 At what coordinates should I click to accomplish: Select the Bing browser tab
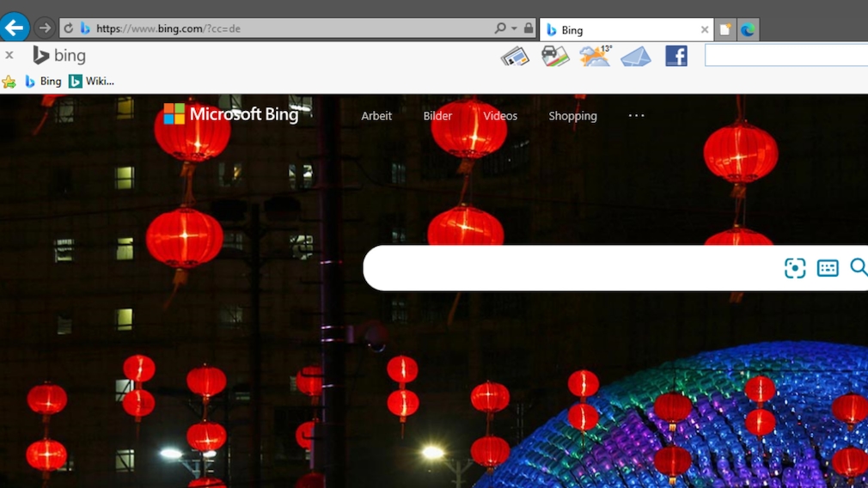tap(619, 30)
